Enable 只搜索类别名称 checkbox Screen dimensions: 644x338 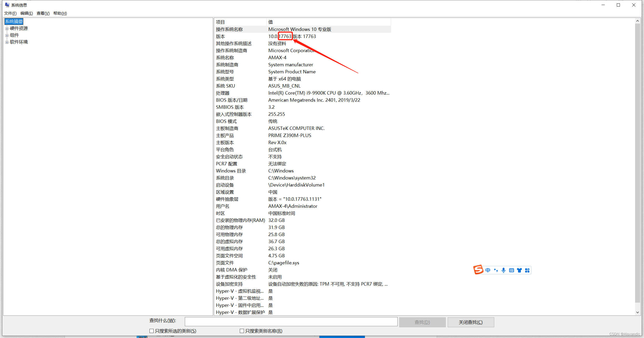pos(242,331)
